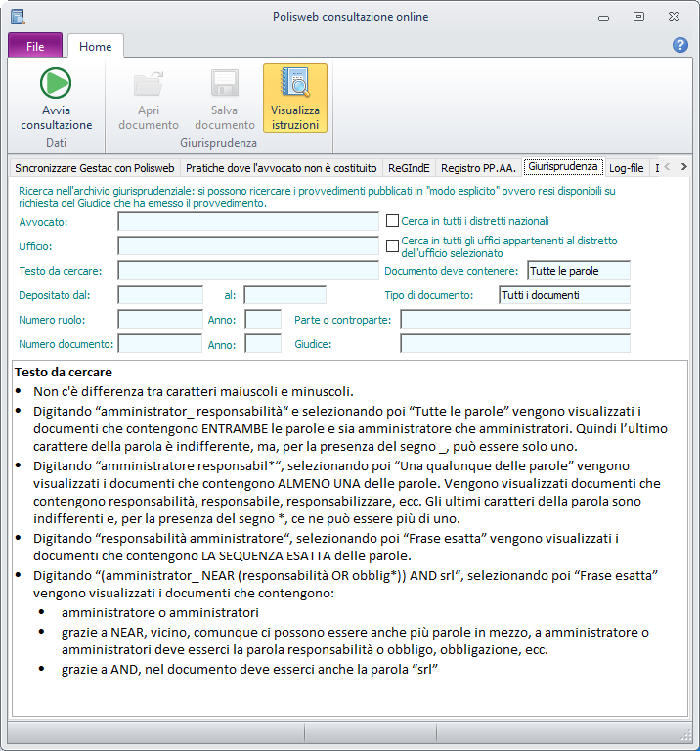Click the Giudice input field
The height and width of the screenshot is (751, 700).
coord(515,343)
